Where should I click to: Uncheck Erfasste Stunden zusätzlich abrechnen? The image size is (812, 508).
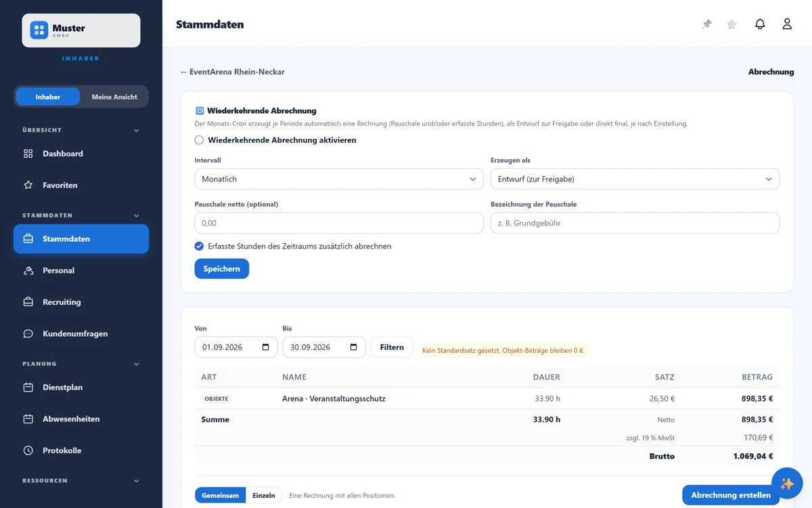199,247
